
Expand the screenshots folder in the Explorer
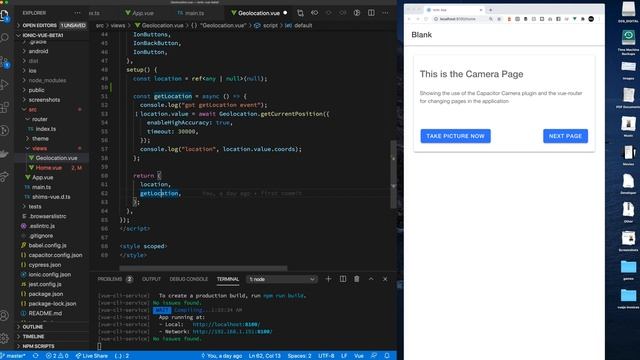(44, 100)
